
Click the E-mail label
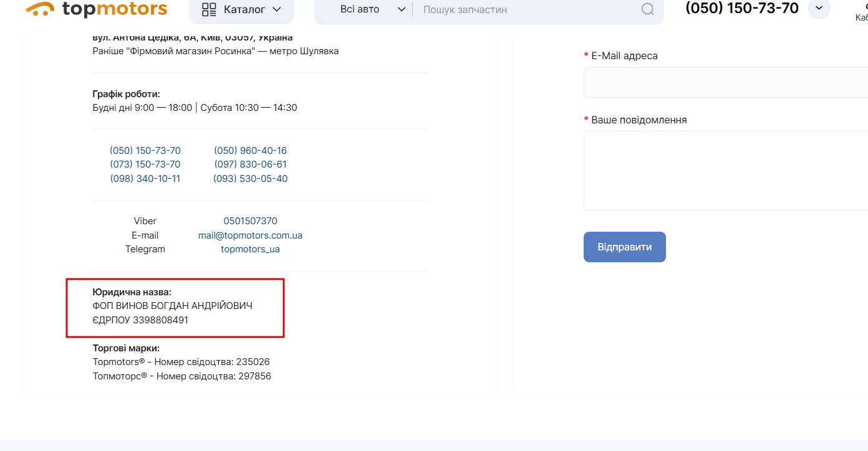145,235
